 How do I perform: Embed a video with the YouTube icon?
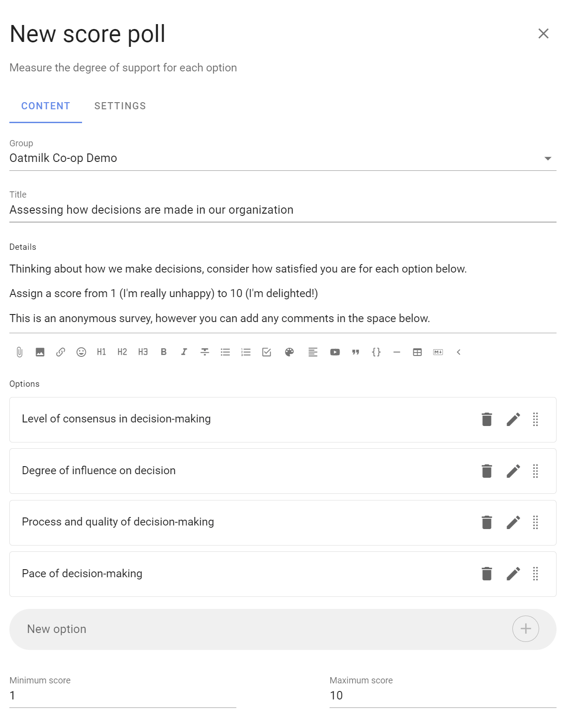[335, 352]
